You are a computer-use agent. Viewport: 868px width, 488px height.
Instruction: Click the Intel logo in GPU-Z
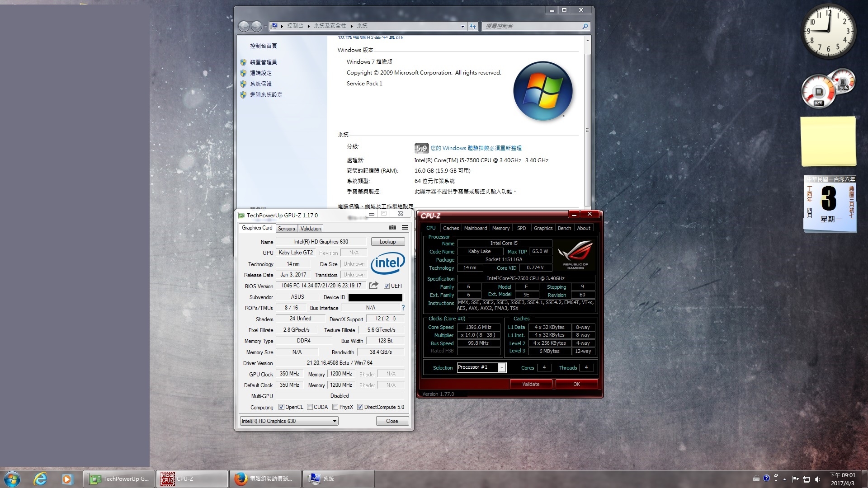pos(387,263)
